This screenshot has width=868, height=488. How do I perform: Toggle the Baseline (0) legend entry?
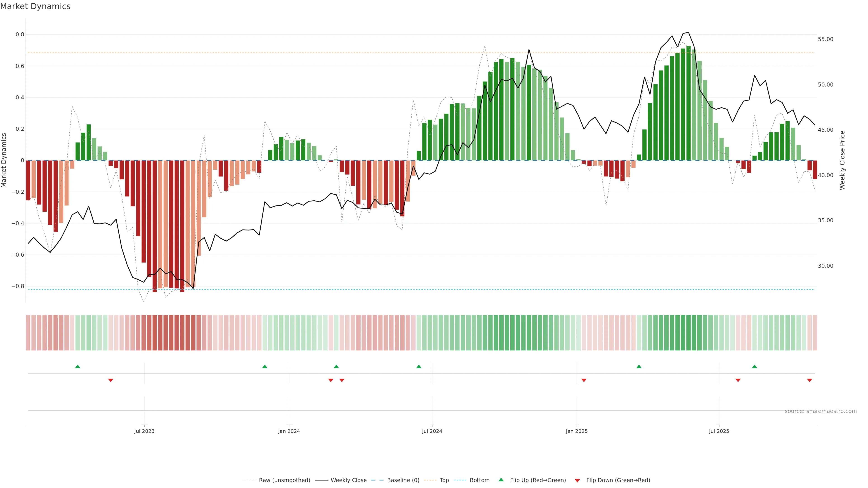[x=403, y=480]
